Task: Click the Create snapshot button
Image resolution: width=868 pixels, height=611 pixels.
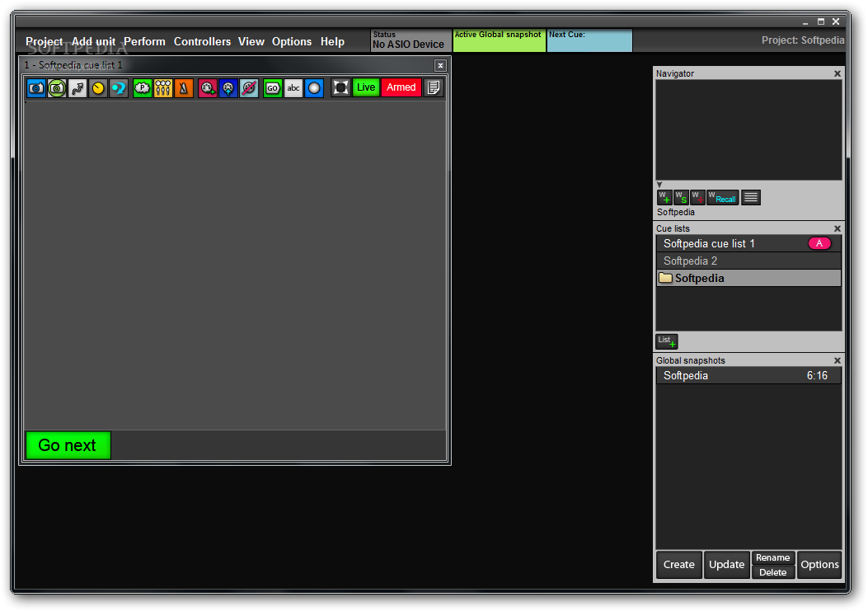Action: [678, 565]
